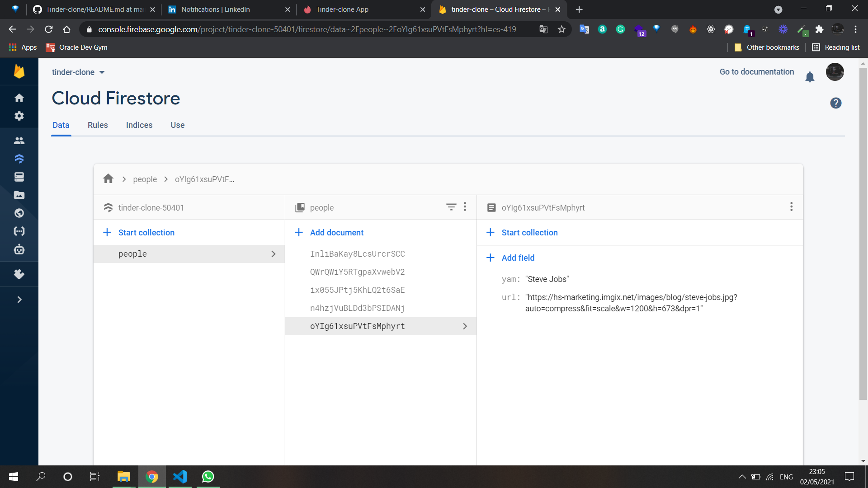Screen dimensions: 868x488
Task: Open Storage icon in left sidebar
Action: (19, 195)
